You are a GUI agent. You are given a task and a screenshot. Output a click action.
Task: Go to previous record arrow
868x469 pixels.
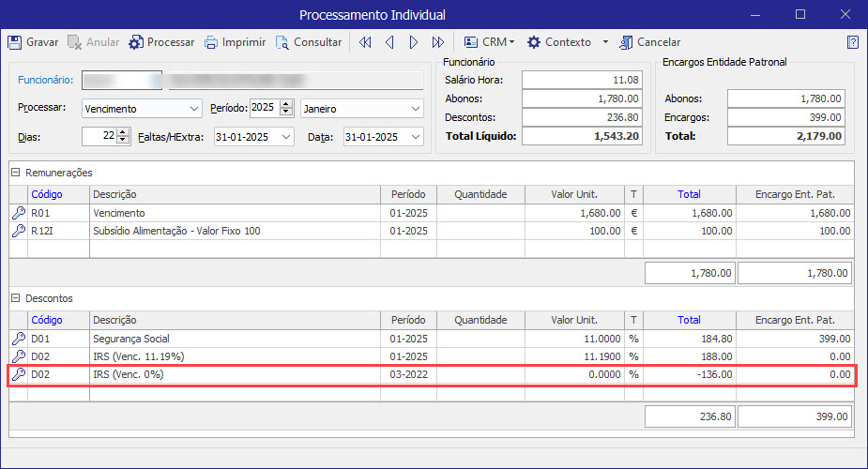pos(388,42)
